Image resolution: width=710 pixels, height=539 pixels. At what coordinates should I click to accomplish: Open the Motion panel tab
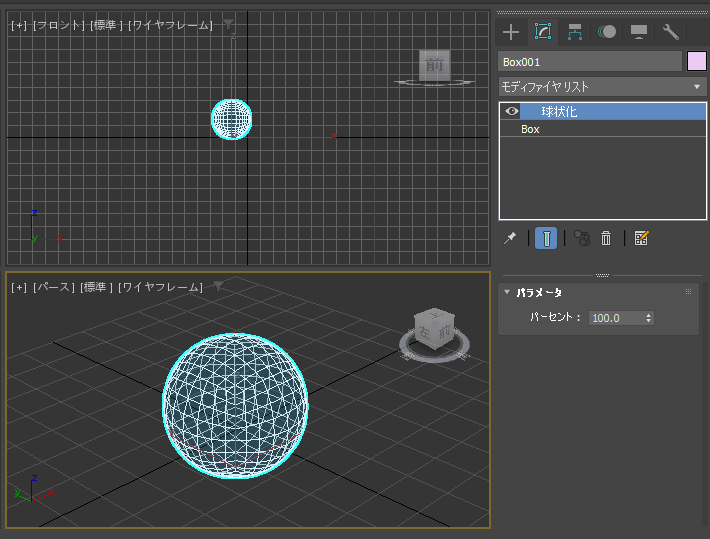coord(607,32)
